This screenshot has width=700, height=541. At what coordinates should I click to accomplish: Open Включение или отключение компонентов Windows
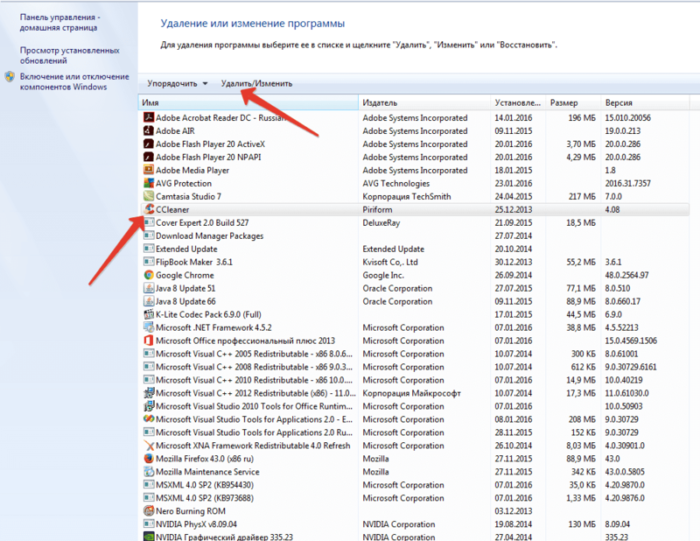74,82
